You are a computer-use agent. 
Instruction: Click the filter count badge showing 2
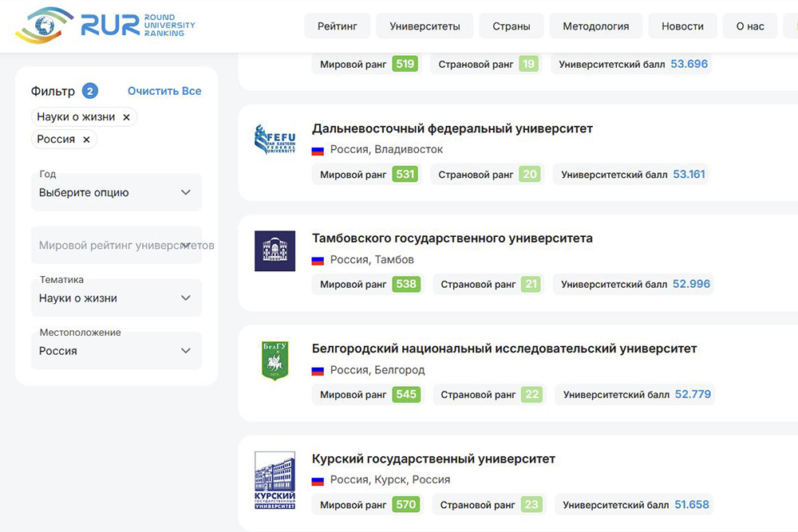click(x=90, y=91)
